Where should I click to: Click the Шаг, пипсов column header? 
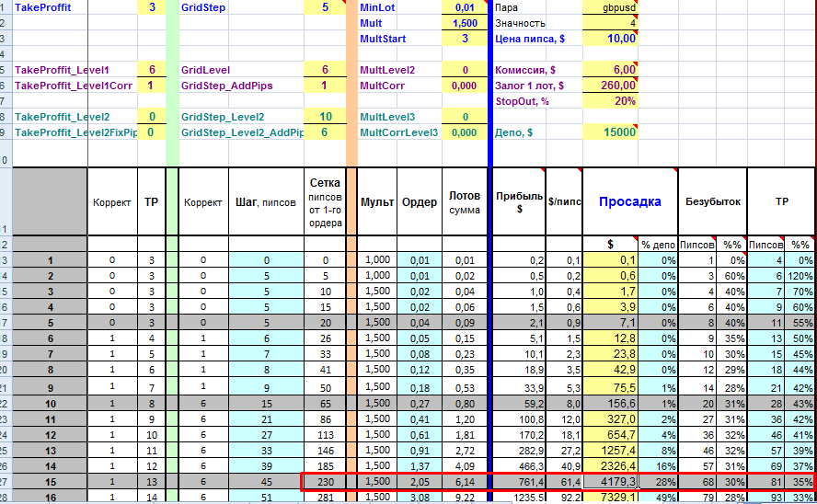coord(266,202)
